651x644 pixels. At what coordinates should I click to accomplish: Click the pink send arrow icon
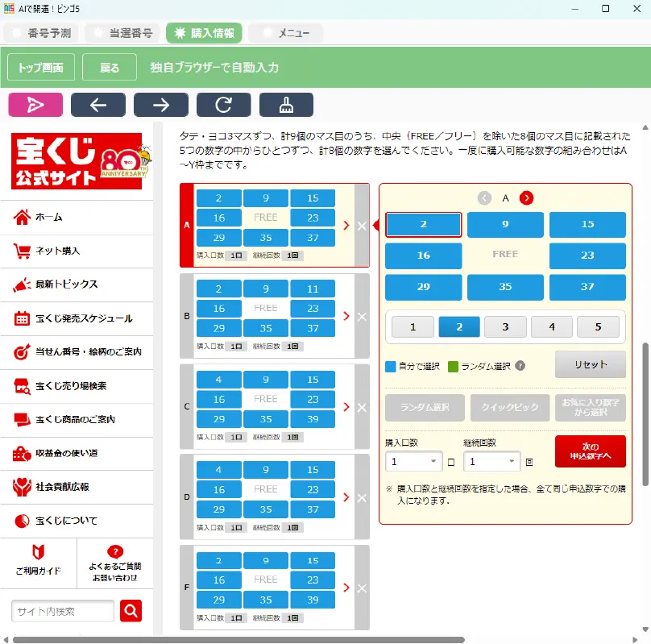(35, 104)
